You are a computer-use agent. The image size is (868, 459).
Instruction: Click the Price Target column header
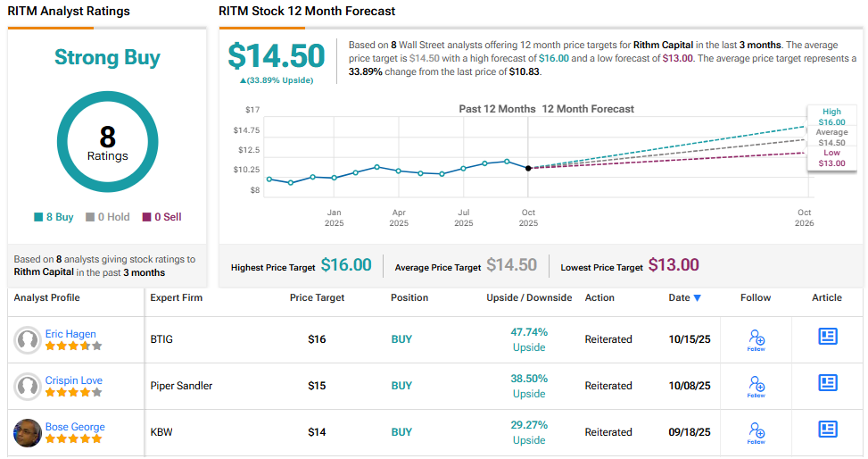pyautogui.click(x=317, y=297)
